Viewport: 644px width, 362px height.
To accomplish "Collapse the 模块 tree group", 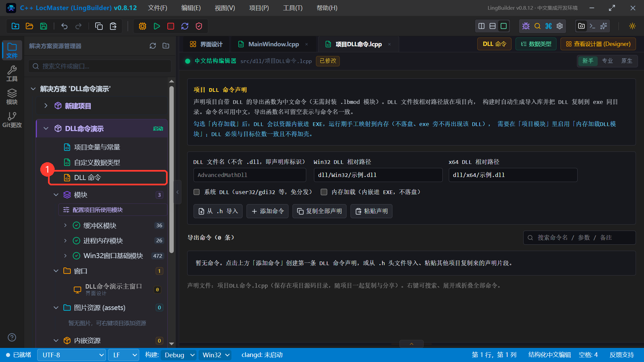I will 56,195.
